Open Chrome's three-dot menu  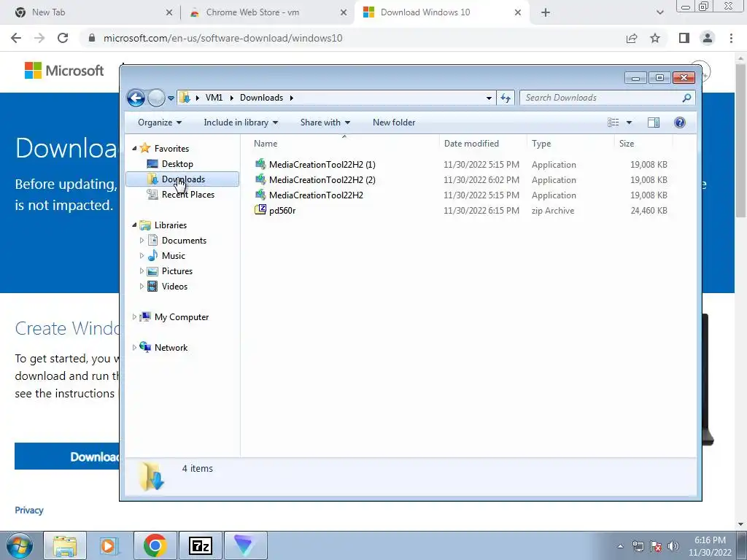[731, 38]
